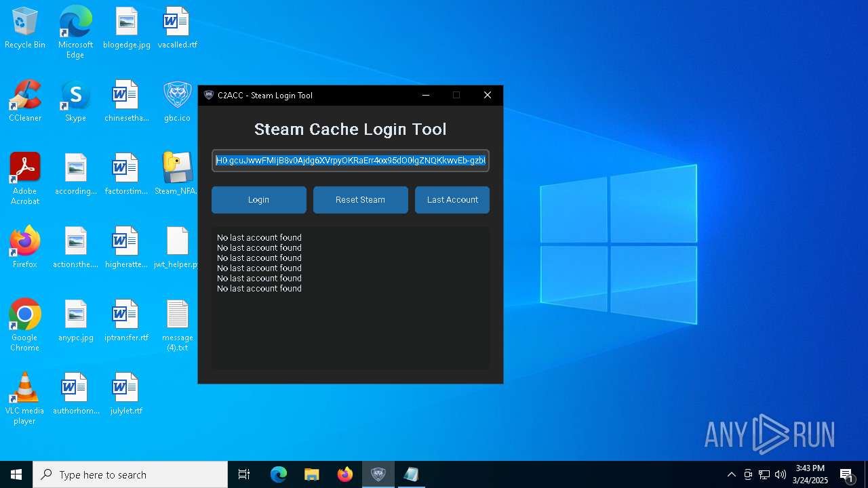This screenshot has height=488, width=868.
Task: Select the VLC media player shortcut
Action: click(25, 399)
